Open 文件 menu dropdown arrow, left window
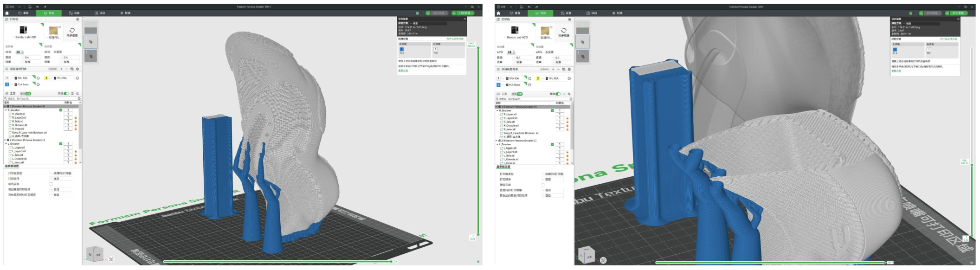The image size is (980, 270). pyautogui.click(x=20, y=7)
